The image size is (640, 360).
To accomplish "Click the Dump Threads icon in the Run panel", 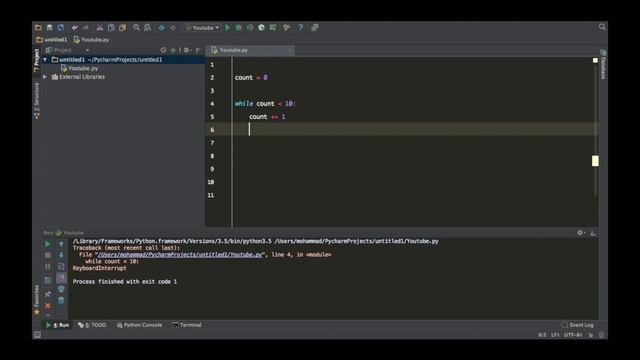I will pos(48,280).
